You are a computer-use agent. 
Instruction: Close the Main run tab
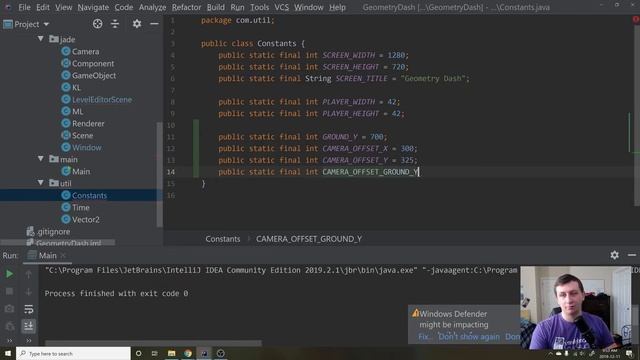click(63, 256)
